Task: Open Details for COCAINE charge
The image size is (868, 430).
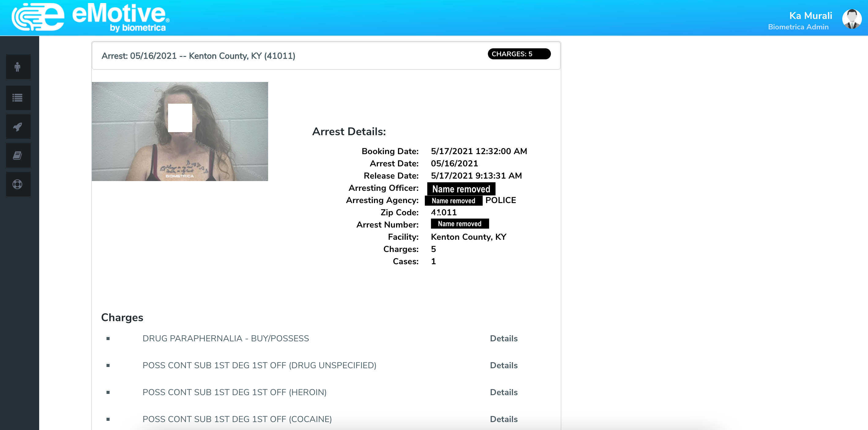Action: tap(503, 419)
